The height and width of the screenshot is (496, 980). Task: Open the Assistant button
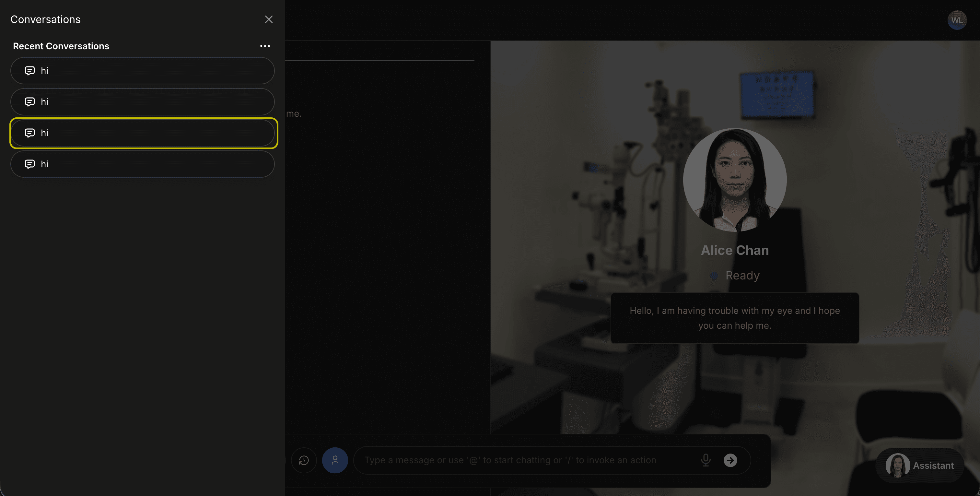pyautogui.click(x=919, y=466)
